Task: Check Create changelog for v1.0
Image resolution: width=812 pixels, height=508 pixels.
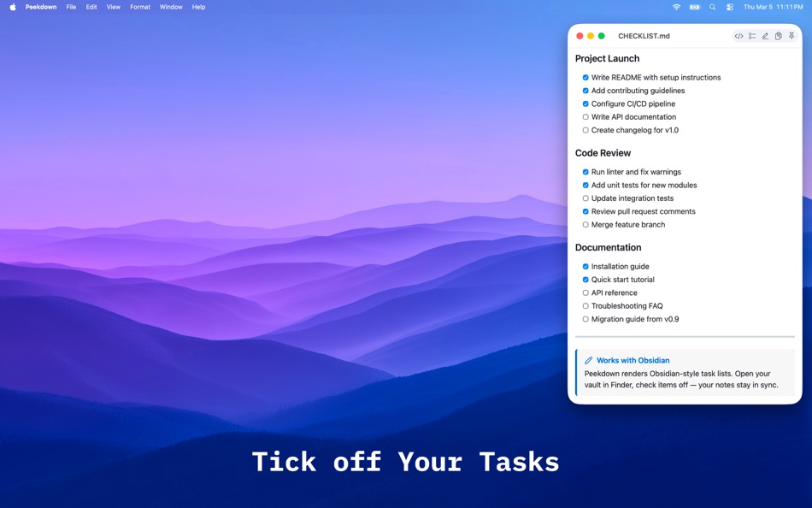Action: click(x=585, y=130)
